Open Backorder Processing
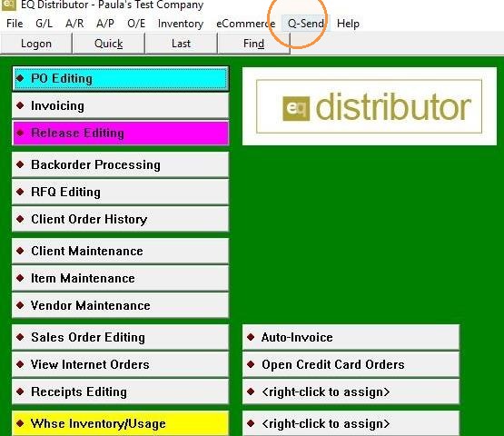The height and width of the screenshot is (436, 504). (121, 164)
